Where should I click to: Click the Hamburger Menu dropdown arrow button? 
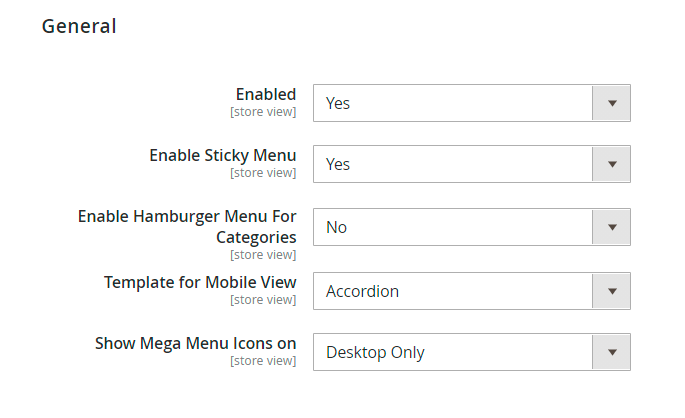coord(611,227)
